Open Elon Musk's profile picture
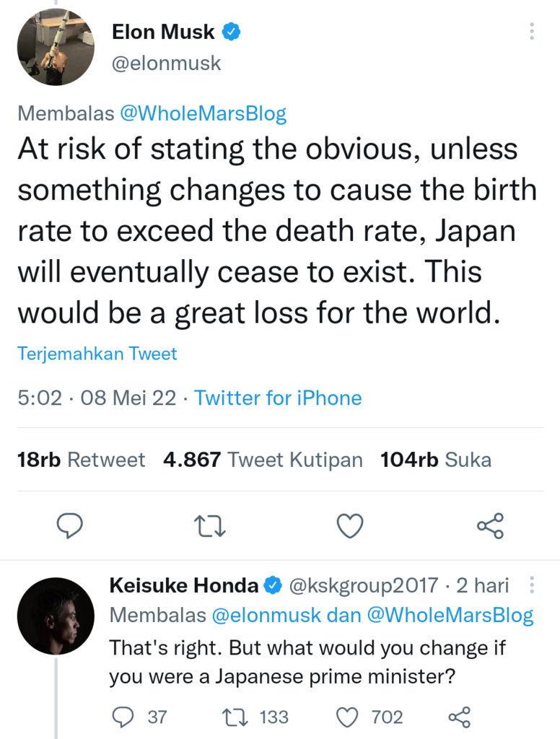Viewport: 560px width, 739px height. 56,47
